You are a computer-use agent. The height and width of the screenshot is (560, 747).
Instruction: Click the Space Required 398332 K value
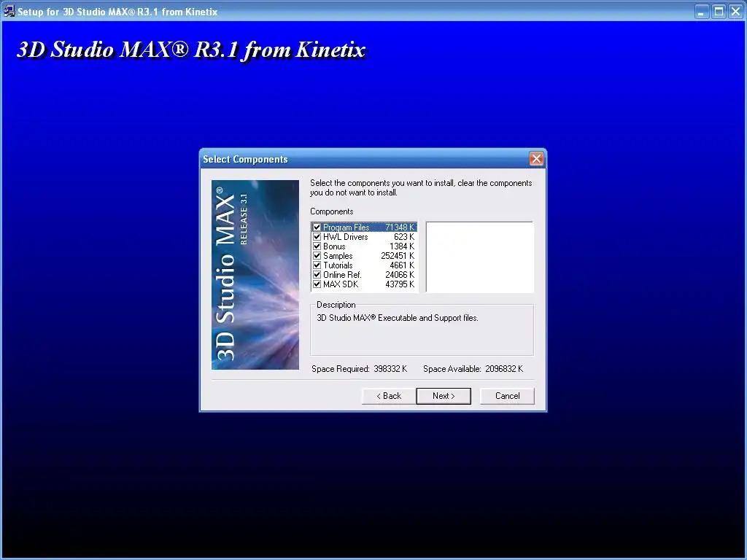390,368
